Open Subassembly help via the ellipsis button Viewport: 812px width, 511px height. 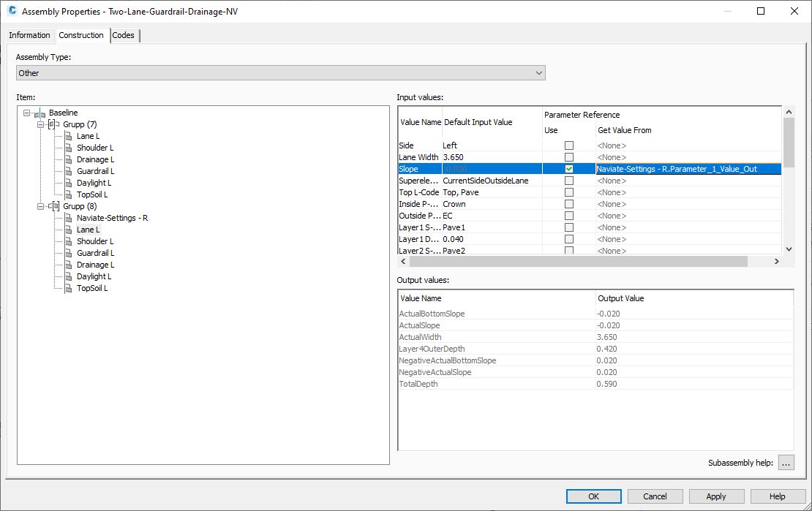tap(786, 462)
